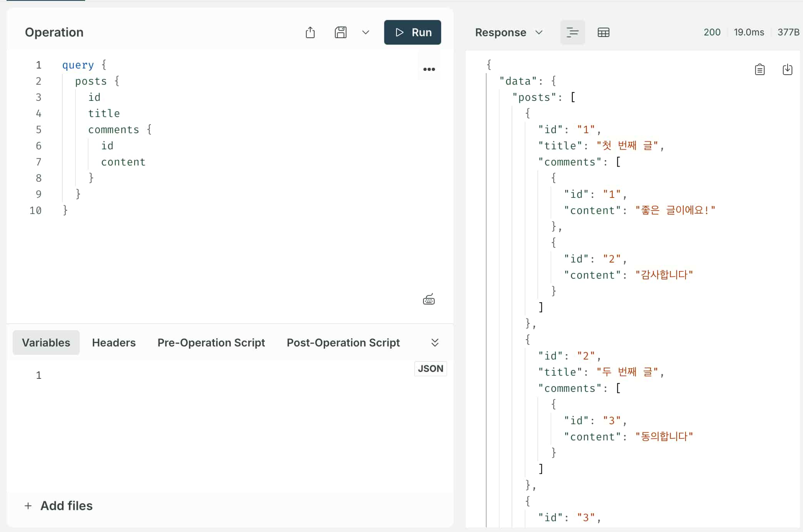Screen dimensions: 803x532
Task: Copy response to clipboard
Action: click(x=760, y=70)
